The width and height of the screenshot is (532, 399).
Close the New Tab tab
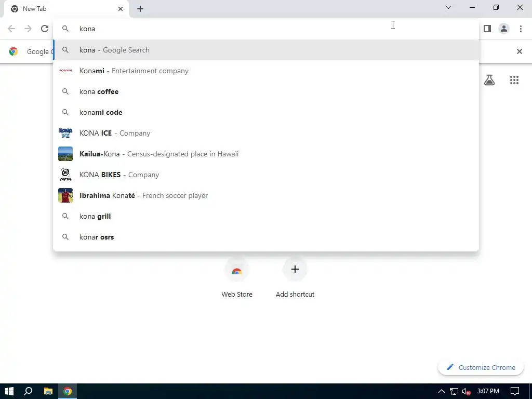121,9
